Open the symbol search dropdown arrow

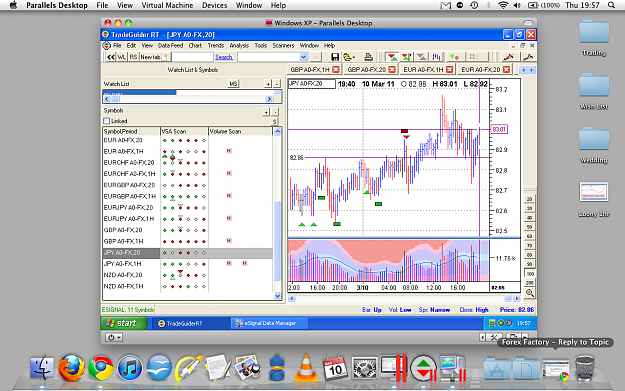coord(303,57)
